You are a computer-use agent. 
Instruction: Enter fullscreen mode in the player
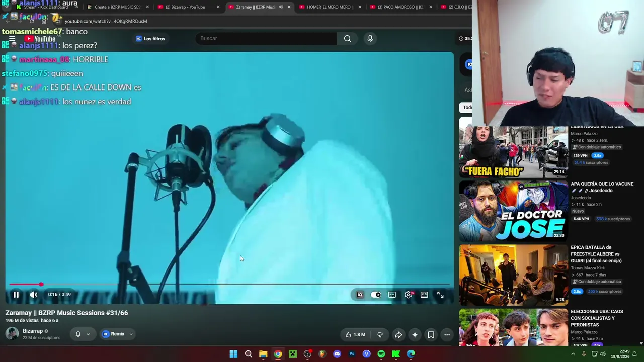point(440,295)
